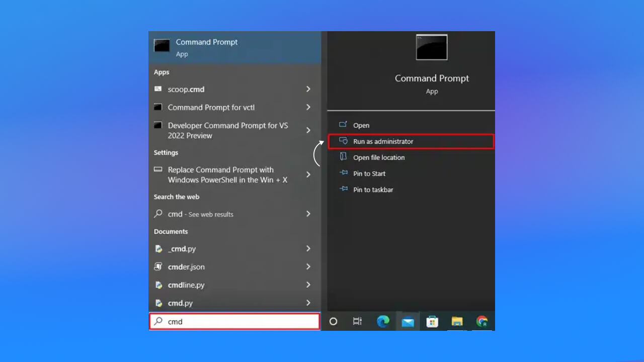Screen dimensions: 644x362
Task: Click the Open action icon
Action: (343, 125)
